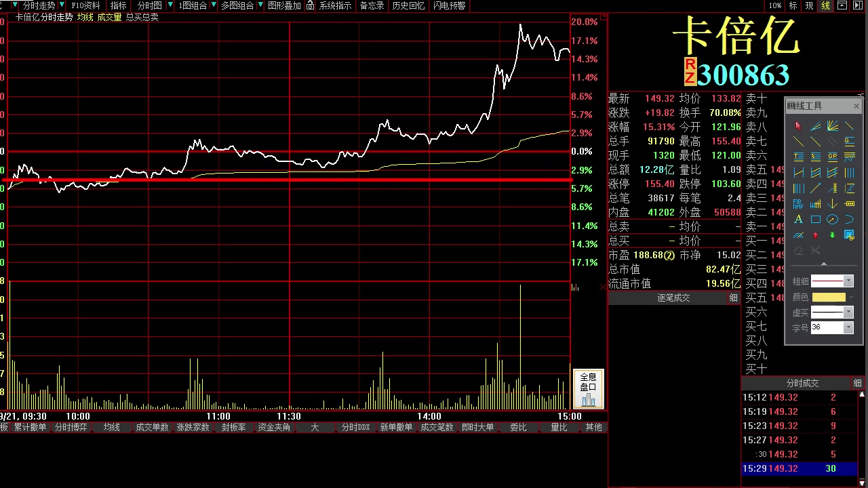Click the lock icon before 系统指示

[x=310, y=5]
